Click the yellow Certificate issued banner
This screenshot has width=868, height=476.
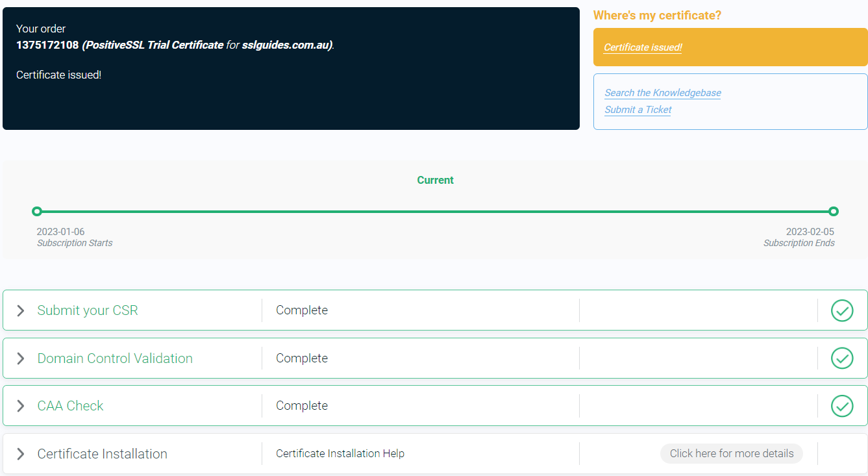pos(730,47)
